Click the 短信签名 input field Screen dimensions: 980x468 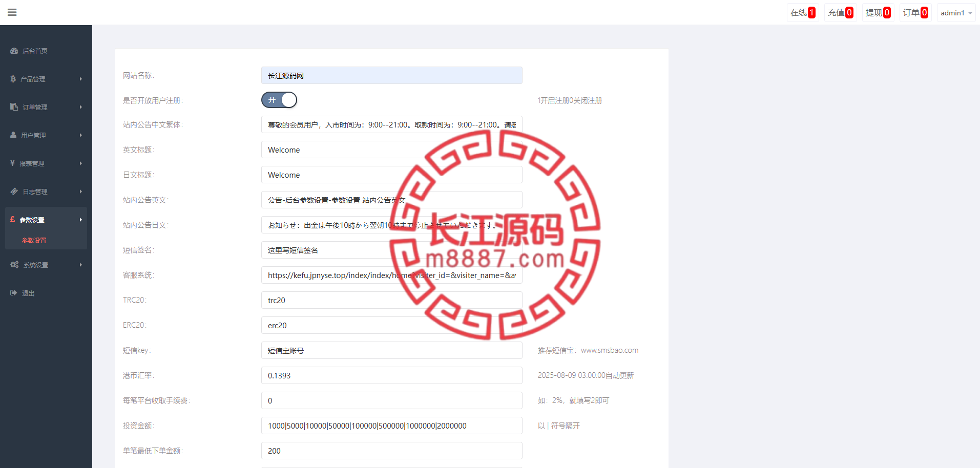(x=392, y=250)
